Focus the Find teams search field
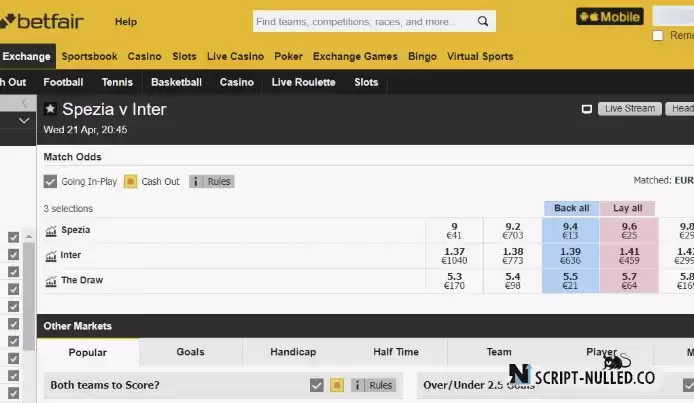The width and height of the screenshot is (694, 403). pos(374,21)
